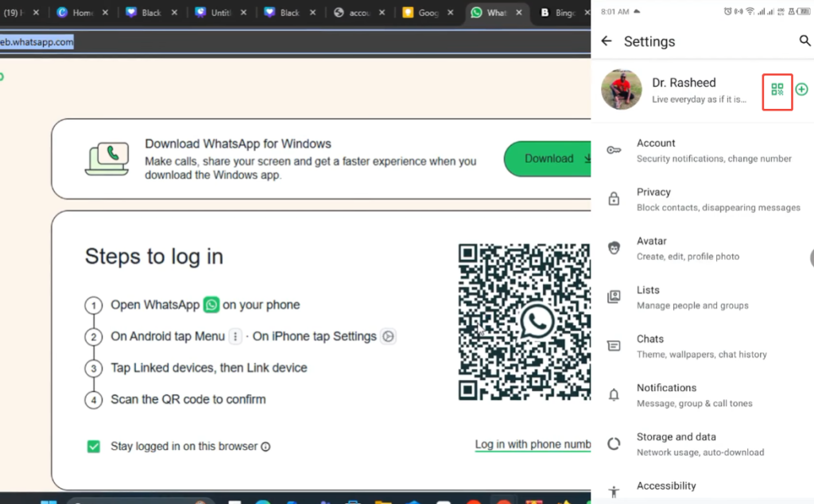Tap the Chats message icon
This screenshot has height=504, width=814.
614,346
